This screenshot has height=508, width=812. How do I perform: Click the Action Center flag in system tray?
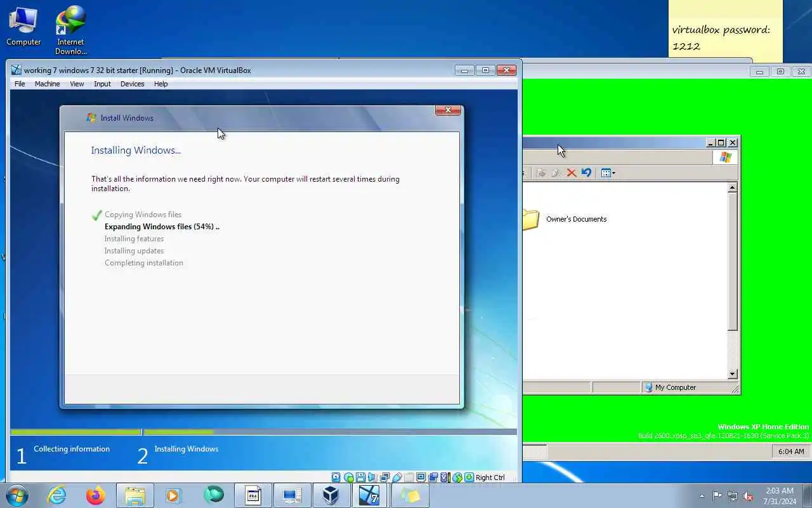pos(717,496)
